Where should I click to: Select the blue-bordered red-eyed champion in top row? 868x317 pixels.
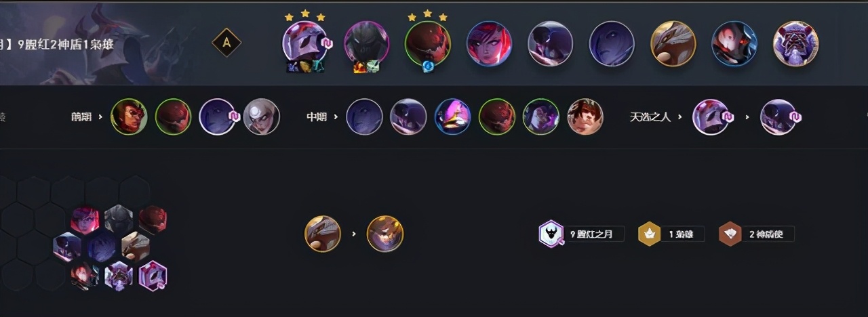tap(734, 43)
